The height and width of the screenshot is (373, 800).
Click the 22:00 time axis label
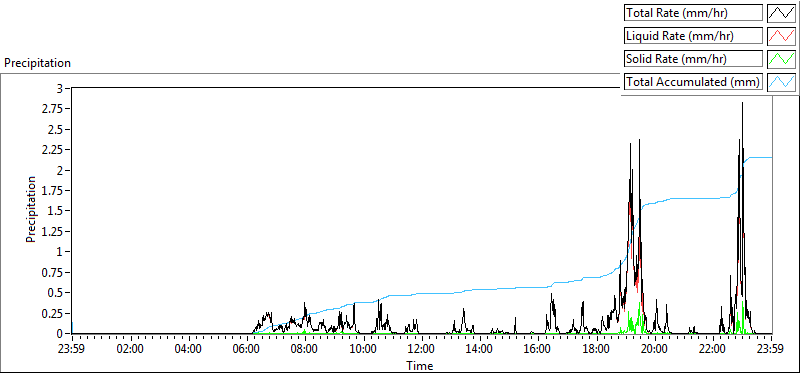pyautogui.click(x=713, y=350)
